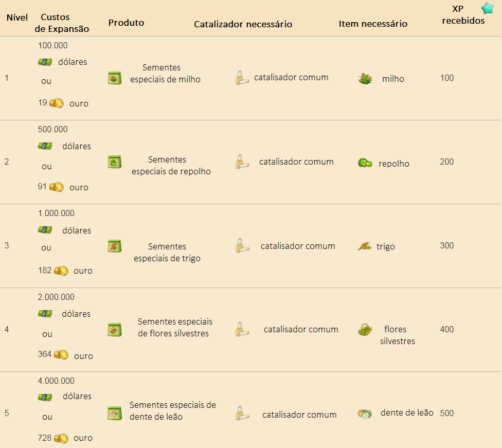Click the 'Sementes especiais de flores silvestres' text

coord(175,327)
